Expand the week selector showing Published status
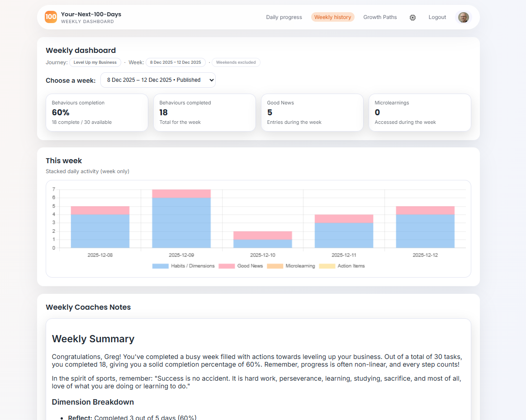Screen dimensions: 526x420 [158, 80]
